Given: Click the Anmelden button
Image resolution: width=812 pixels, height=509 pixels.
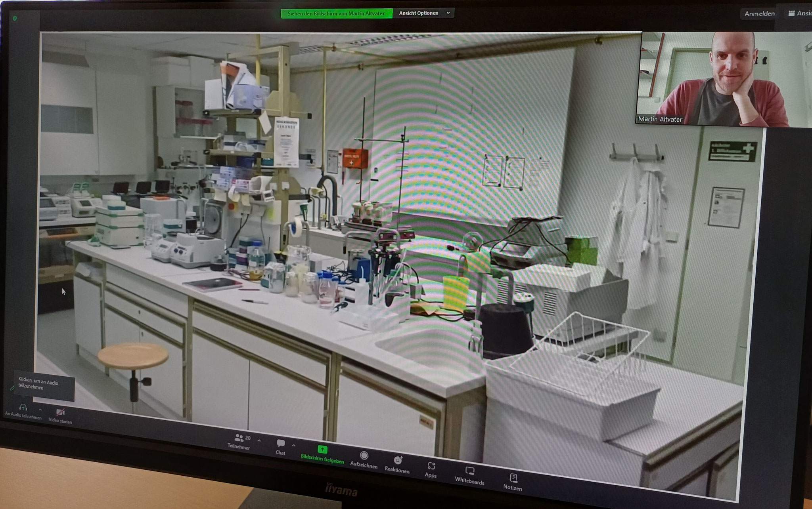Looking at the screenshot, I should coord(759,14).
